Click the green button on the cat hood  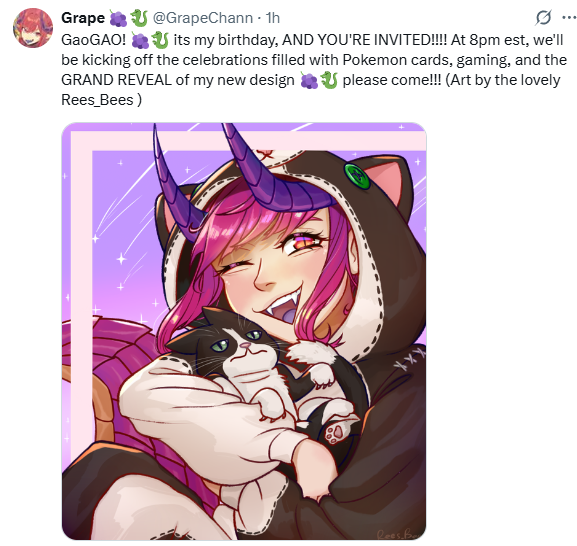[357, 177]
